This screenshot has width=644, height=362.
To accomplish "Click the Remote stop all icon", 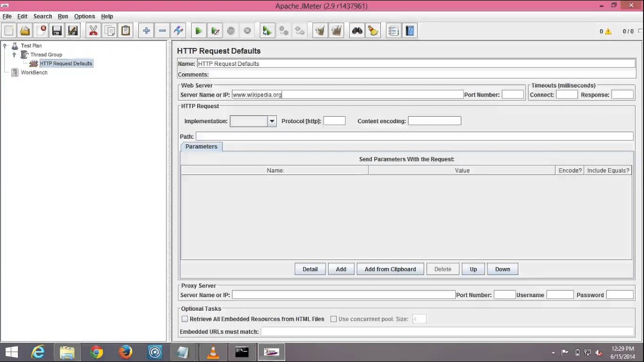I will pyautogui.click(x=283, y=31).
